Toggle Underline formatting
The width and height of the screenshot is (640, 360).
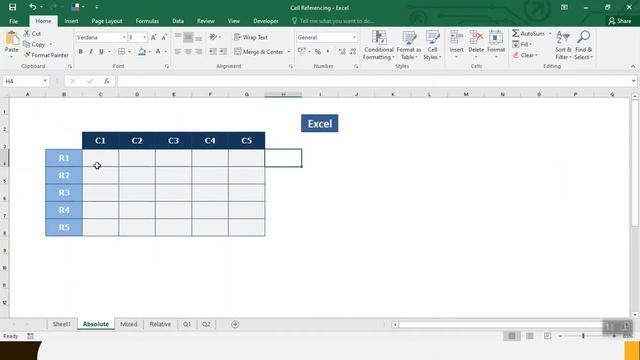pos(101,52)
